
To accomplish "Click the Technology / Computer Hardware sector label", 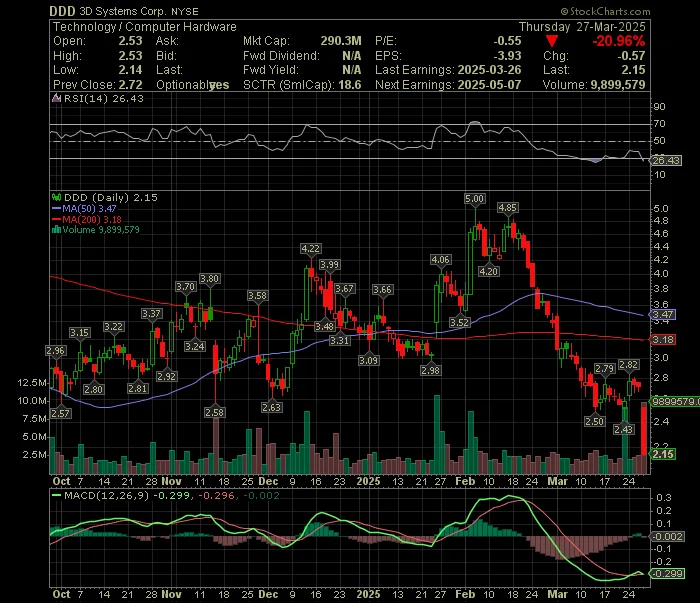I will click(145, 27).
